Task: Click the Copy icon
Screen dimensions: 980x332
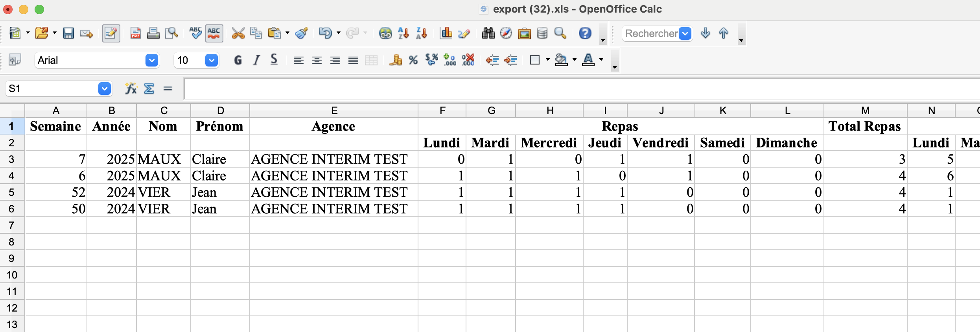Action: 256,33
